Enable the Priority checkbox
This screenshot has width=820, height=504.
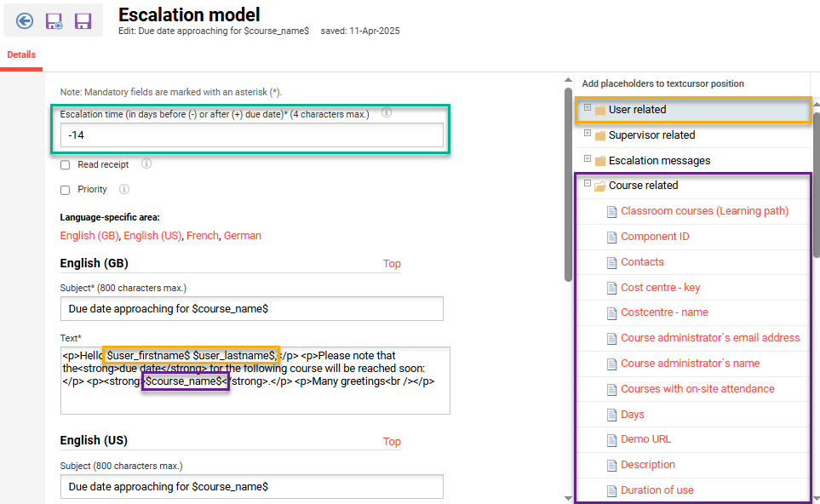point(65,189)
